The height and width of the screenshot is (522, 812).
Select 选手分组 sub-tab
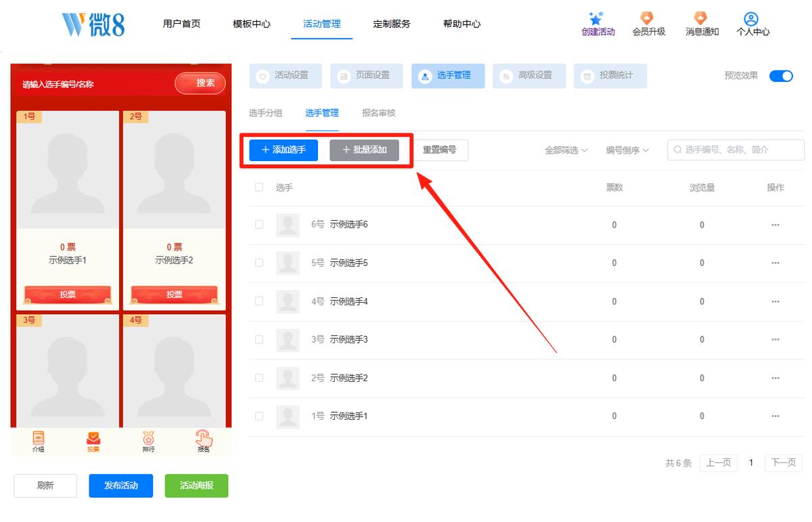tap(266, 113)
